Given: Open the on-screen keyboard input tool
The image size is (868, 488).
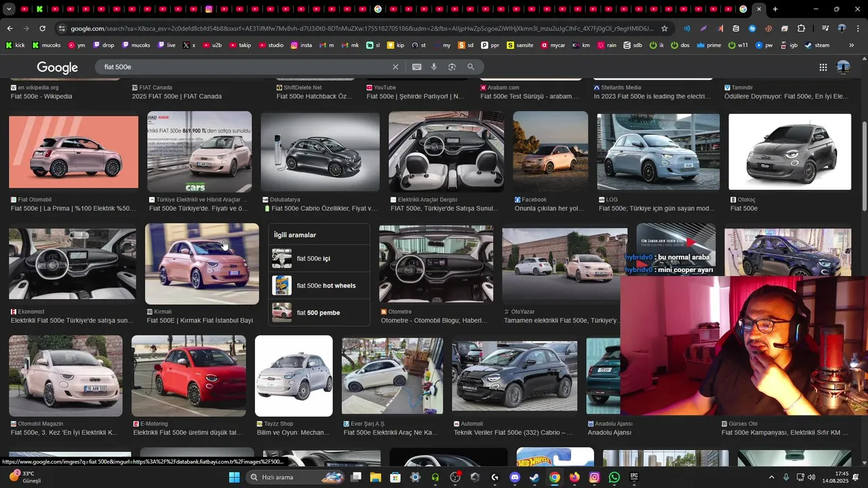Looking at the screenshot, I should coord(416,67).
